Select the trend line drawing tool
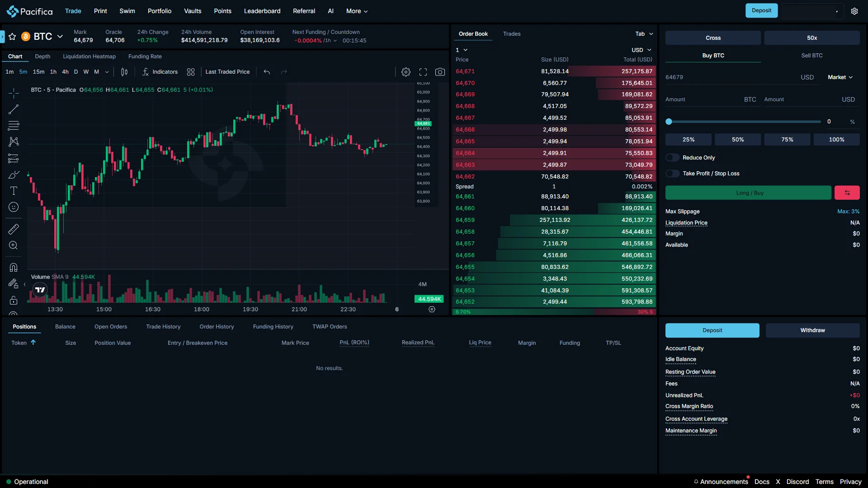Viewport: 868px width, 488px height. (14, 109)
